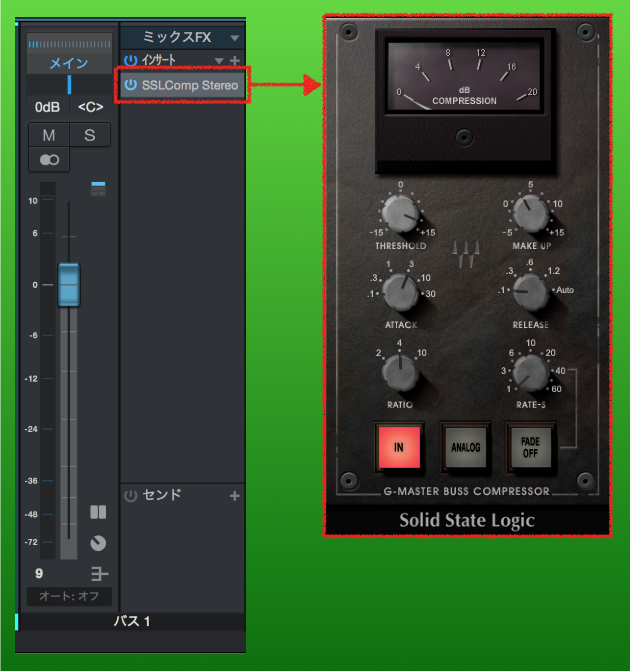
Task: Enable the Sends section power button
Action: tap(131, 496)
